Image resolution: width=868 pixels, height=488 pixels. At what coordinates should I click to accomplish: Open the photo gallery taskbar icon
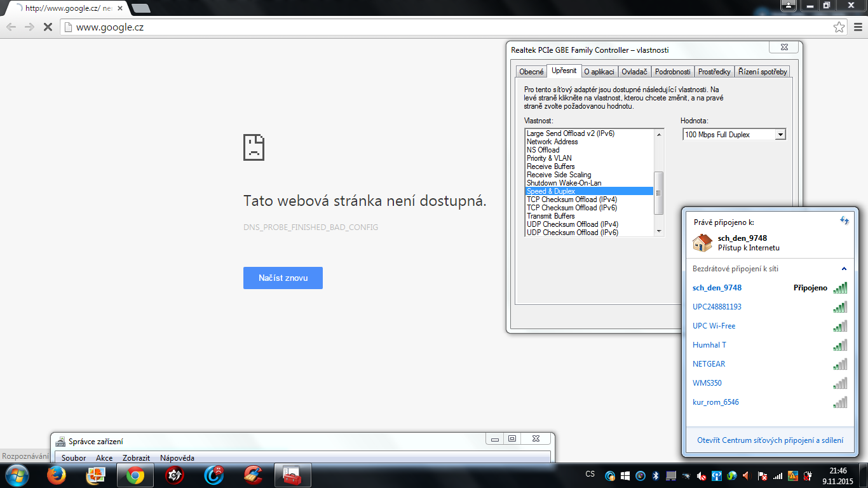point(96,475)
